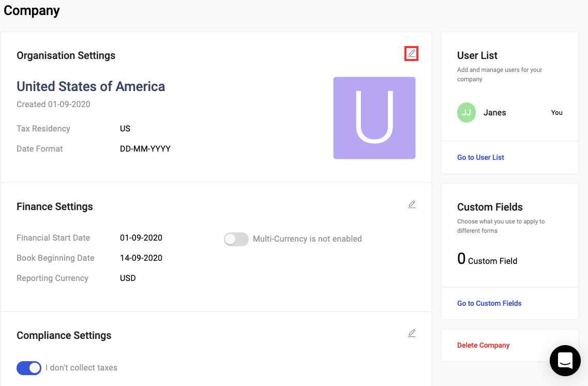This screenshot has width=588, height=386.
Task: Click the 0 Custom Field count
Action: tap(487, 259)
